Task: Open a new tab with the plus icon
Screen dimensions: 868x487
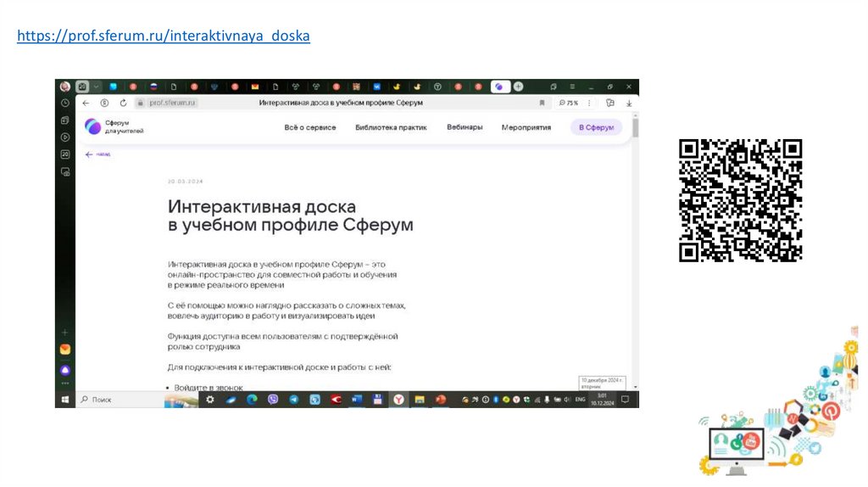Action: 518,87
